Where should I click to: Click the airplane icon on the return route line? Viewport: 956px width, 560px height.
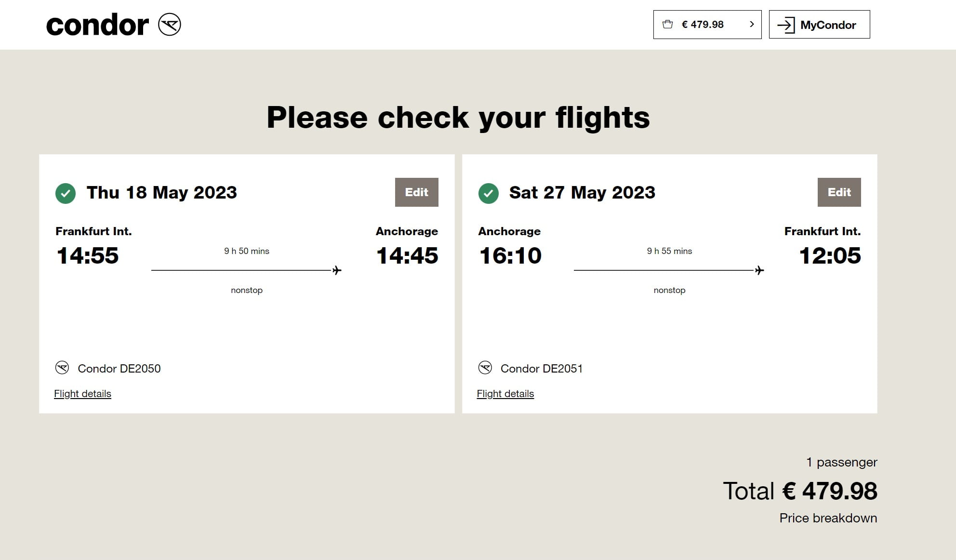[759, 270]
